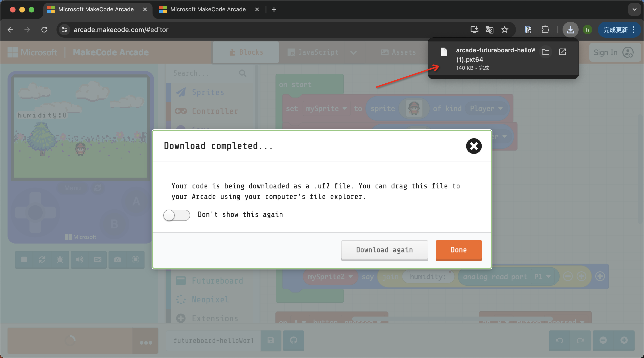The image size is (644, 358).
Task: Open a new browser tab
Action: pyautogui.click(x=274, y=9)
